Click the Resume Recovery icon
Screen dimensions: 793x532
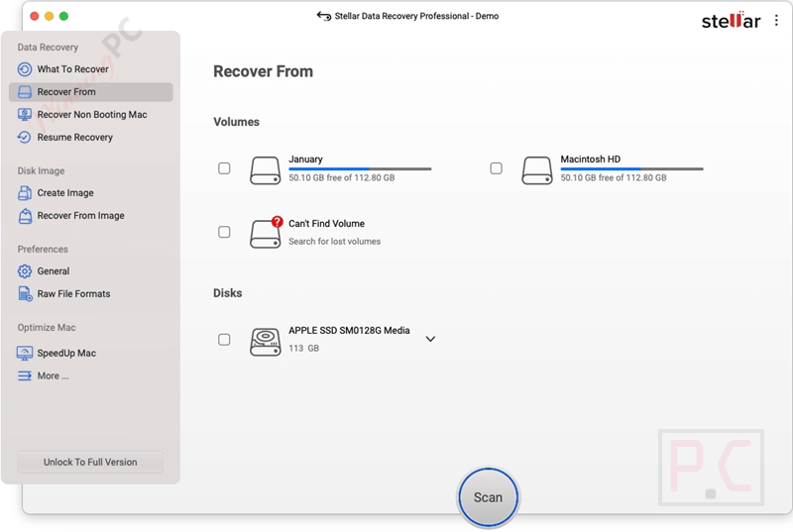click(x=24, y=138)
